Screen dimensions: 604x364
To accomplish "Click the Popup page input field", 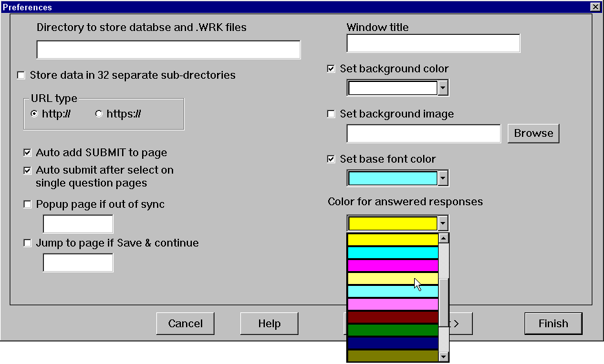I will coord(78,224).
